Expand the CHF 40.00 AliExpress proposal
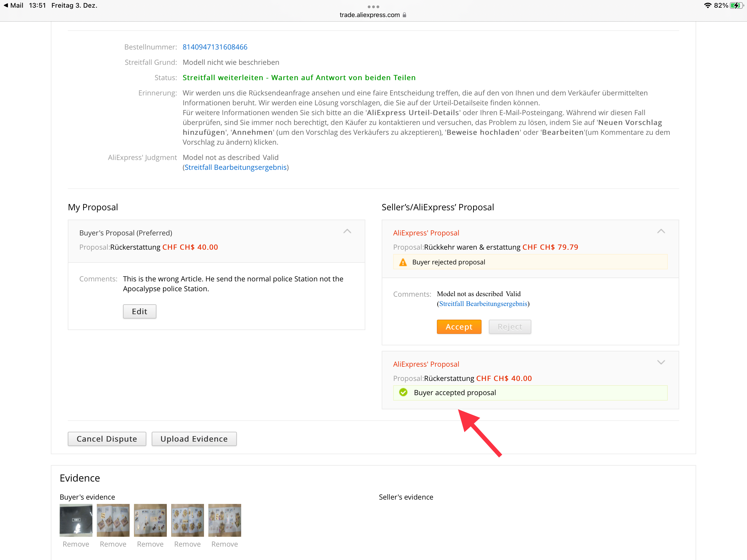Screen dimensions: 747x560 (x=661, y=362)
